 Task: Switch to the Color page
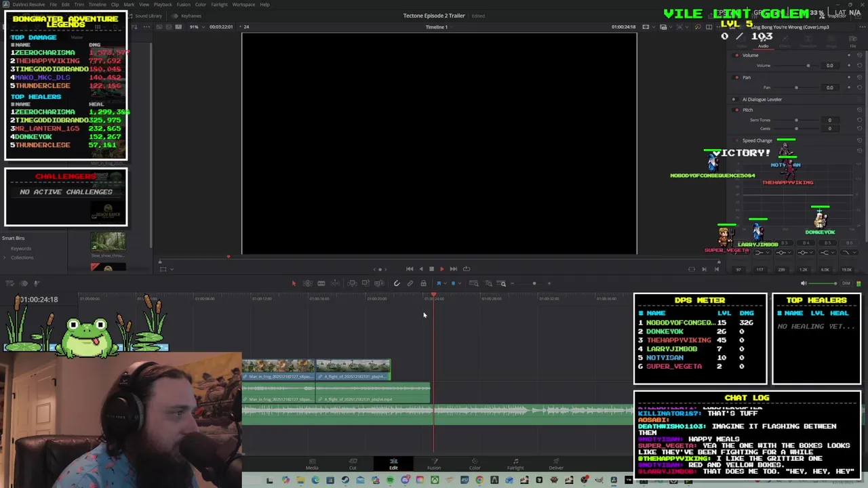click(475, 464)
